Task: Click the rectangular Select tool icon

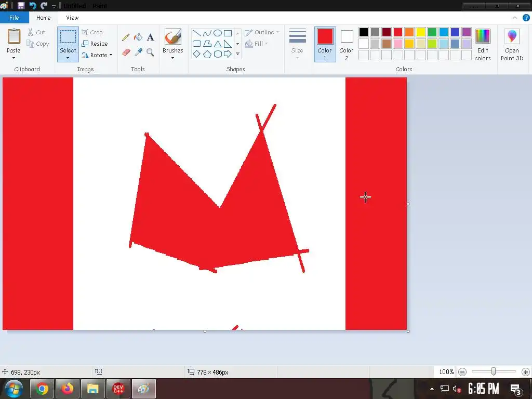Action: pos(68,37)
